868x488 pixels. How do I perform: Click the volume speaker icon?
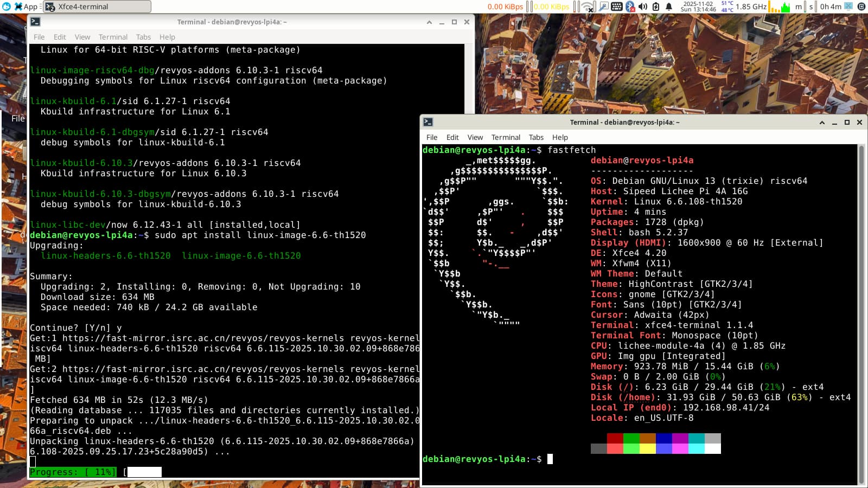643,7
